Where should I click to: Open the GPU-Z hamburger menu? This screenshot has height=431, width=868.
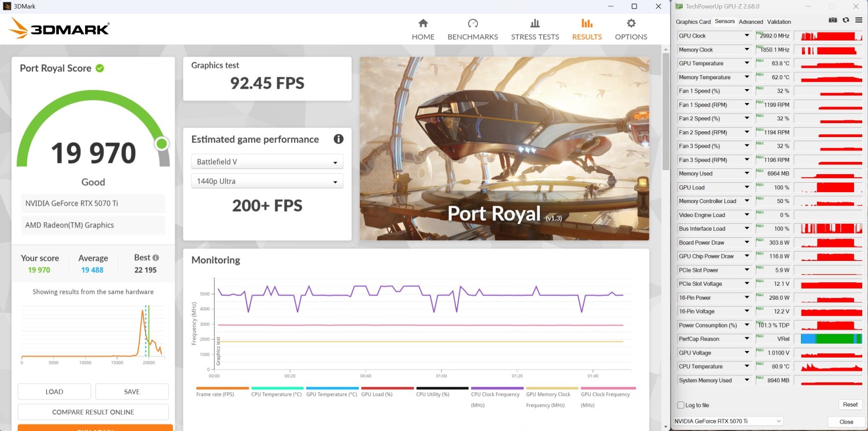(858, 20)
